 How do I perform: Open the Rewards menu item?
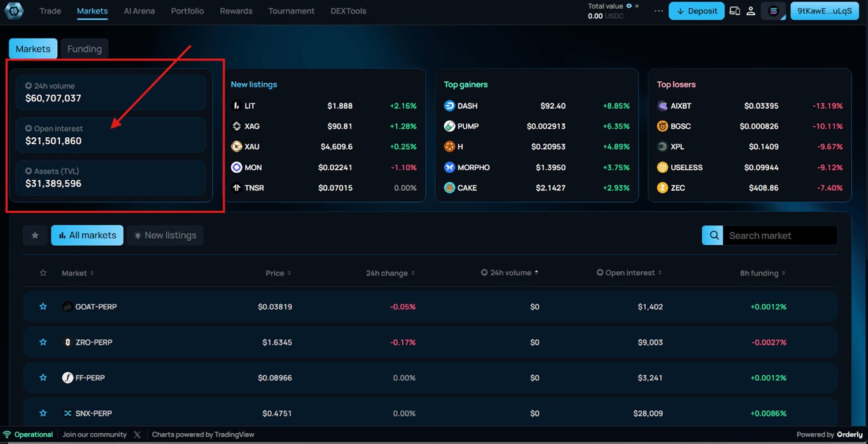pos(236,11)
